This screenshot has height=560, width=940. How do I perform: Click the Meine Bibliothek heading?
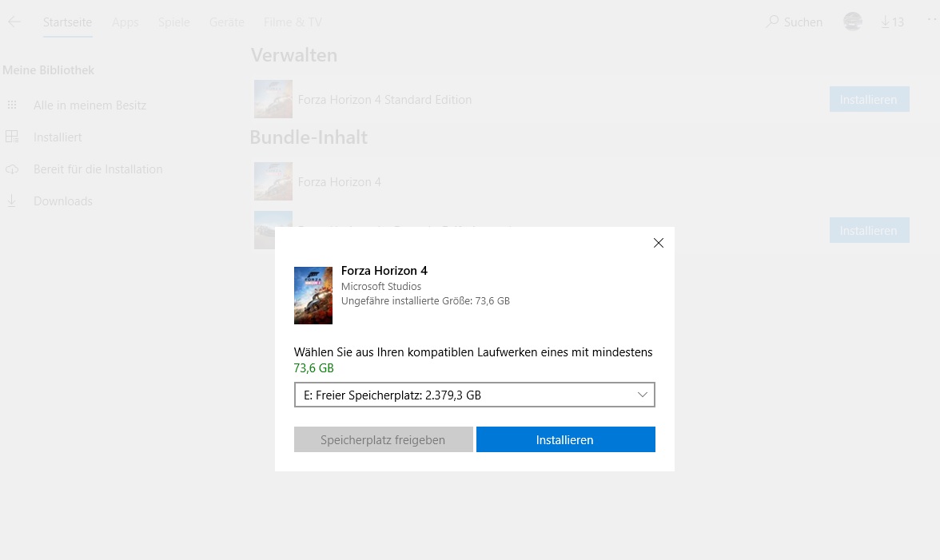[x=49, y=70]
